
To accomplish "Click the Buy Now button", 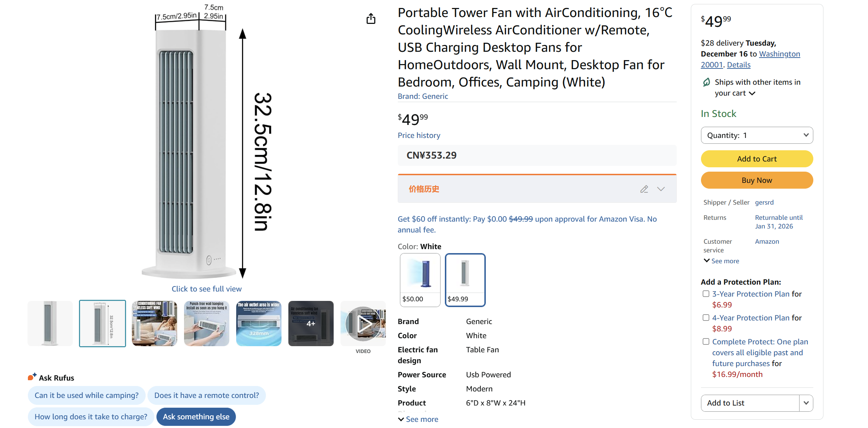I will 757,180.
